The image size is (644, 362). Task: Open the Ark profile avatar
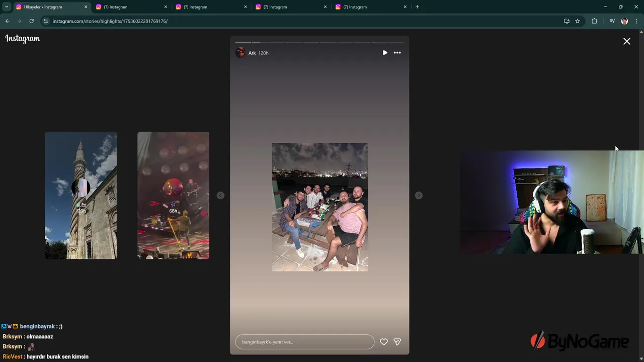[240, 53]
